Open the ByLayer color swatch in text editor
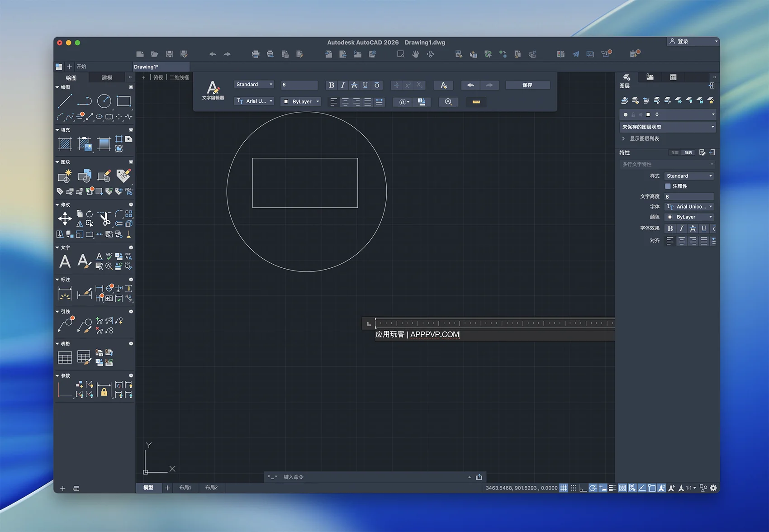The height and width of the screenshot is (532, 769). pos(301,101)
